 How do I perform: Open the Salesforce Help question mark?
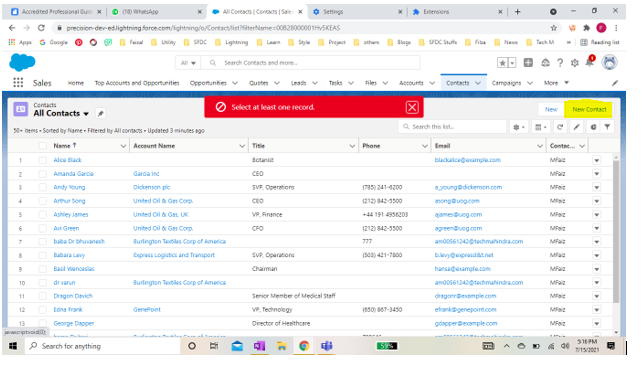560,63
